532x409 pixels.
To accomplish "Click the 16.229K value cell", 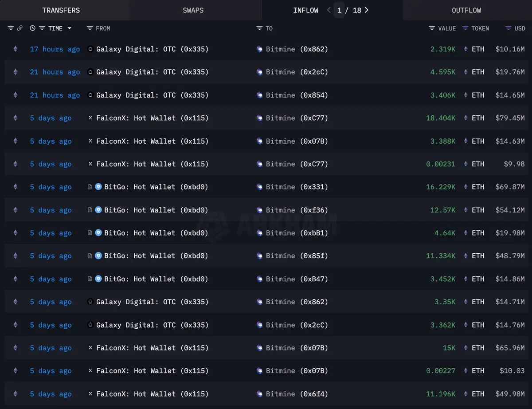I will [x=441, y=187].
